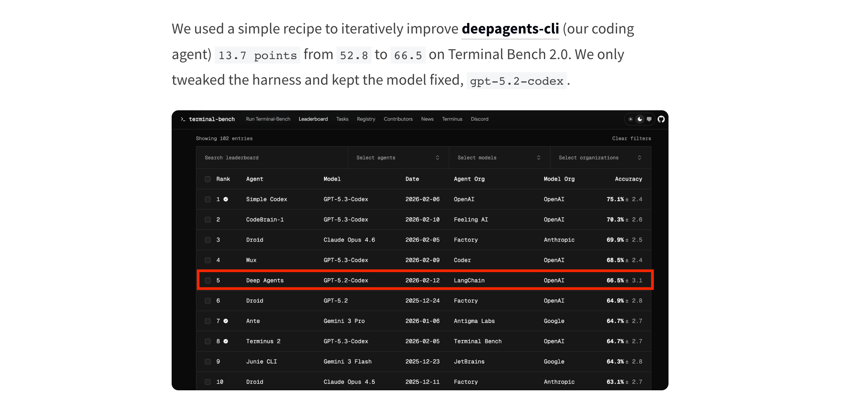Click 'Showing 102 entries' text
Image resolution: width=868 pixels, height=411 pixels.
(x=224, y=139)
